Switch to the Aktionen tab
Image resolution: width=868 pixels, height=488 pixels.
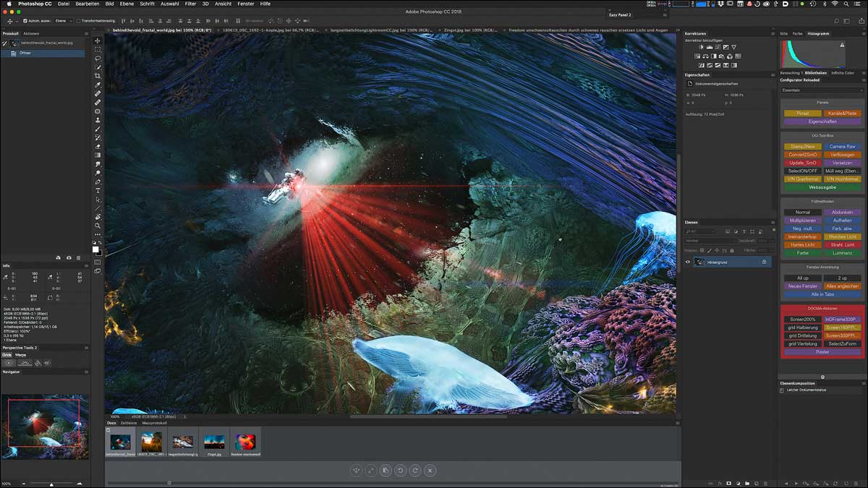(31, 33)
